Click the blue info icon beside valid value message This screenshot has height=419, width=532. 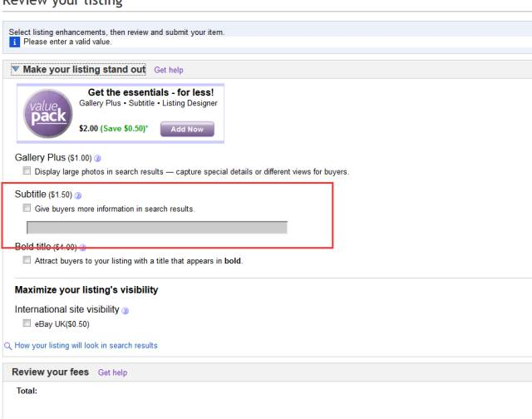pyautogui.click(x=15, y=42)
